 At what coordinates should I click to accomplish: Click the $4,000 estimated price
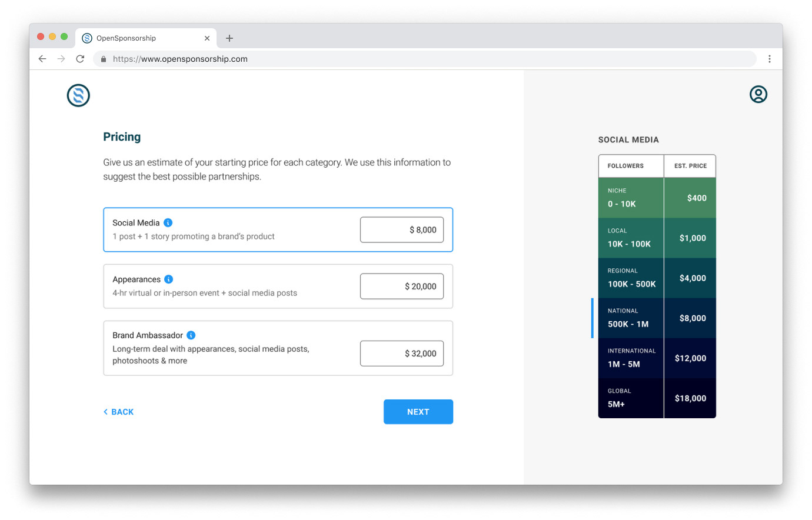pos(693,278)
